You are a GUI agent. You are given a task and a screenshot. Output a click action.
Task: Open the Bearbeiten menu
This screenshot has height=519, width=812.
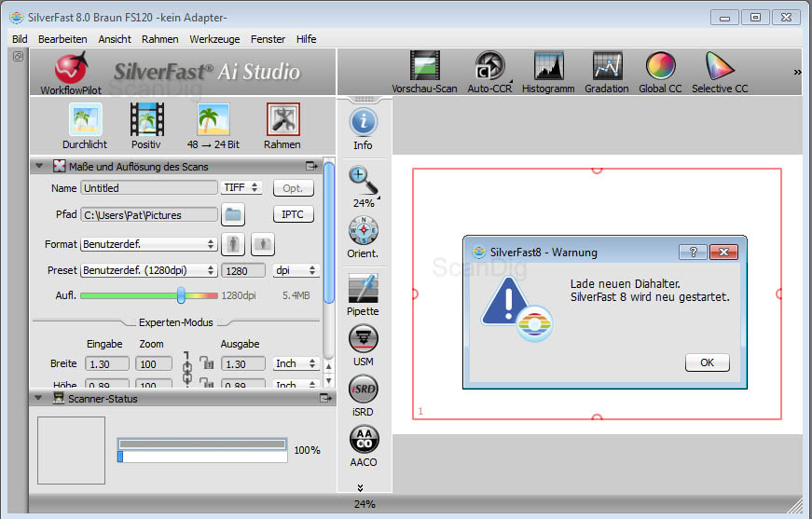tap(62, 39)
